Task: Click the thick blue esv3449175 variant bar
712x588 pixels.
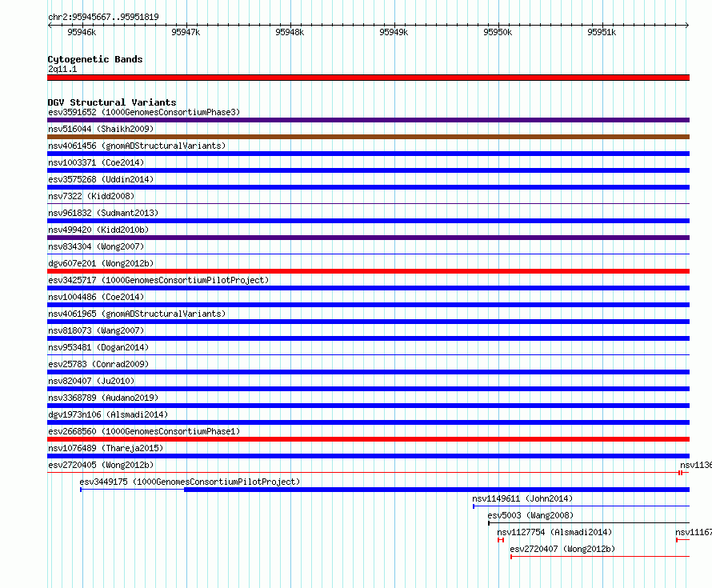Action: click(x=437, y=490)
